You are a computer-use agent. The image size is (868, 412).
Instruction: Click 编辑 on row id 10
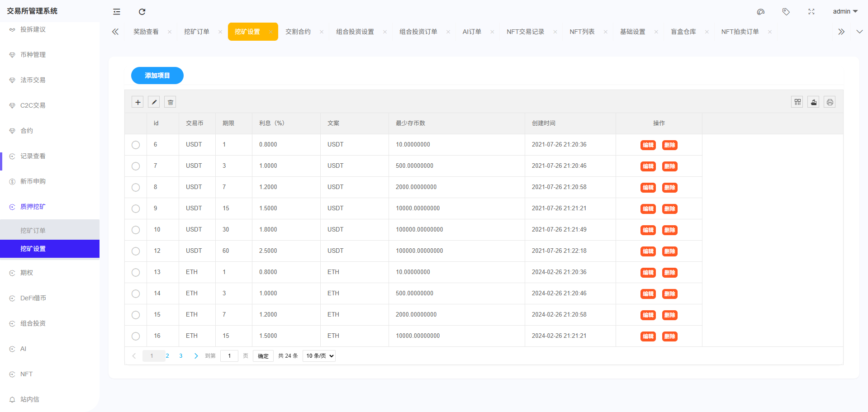tap(648, 230)
